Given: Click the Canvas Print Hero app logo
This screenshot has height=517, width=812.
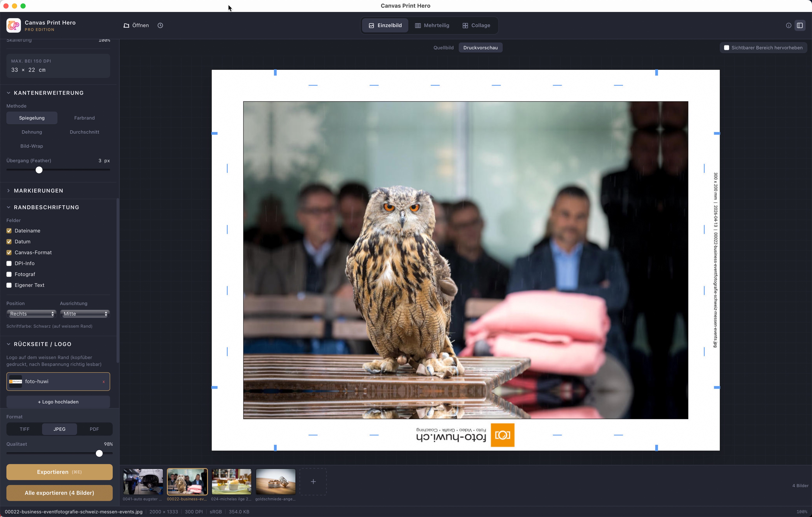Looking at the screenshot, I should click(x=13, y=25).
